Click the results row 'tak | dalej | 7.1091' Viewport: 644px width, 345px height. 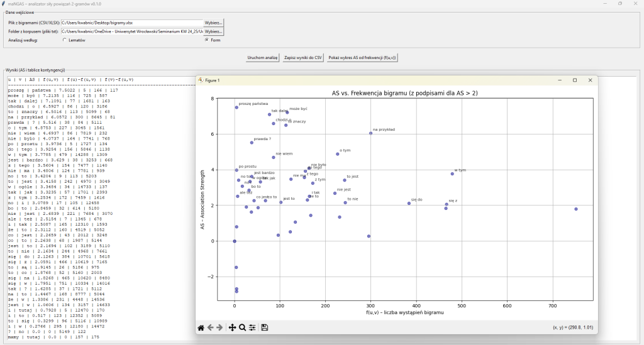click(x=59, y=101)
